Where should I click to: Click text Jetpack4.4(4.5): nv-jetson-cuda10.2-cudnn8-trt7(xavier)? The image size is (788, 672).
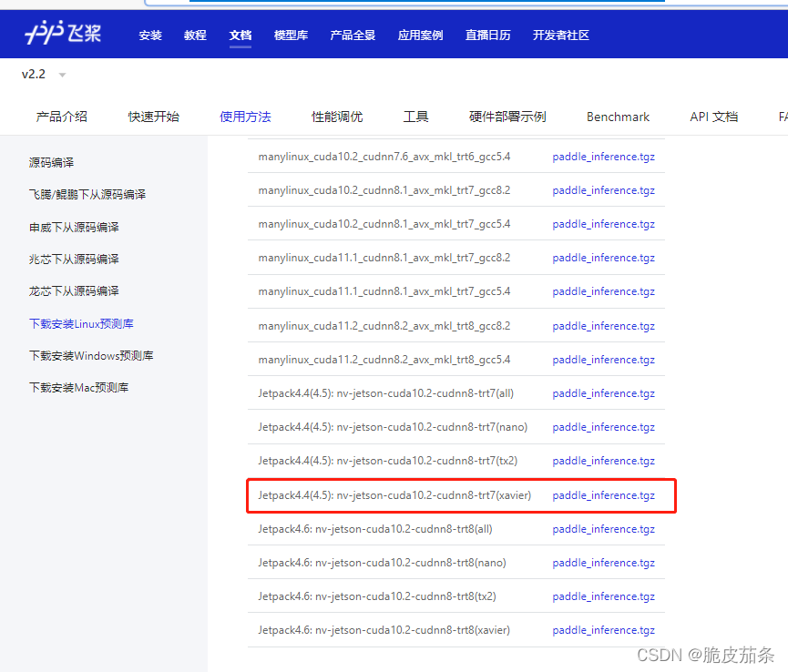point(394,495)
